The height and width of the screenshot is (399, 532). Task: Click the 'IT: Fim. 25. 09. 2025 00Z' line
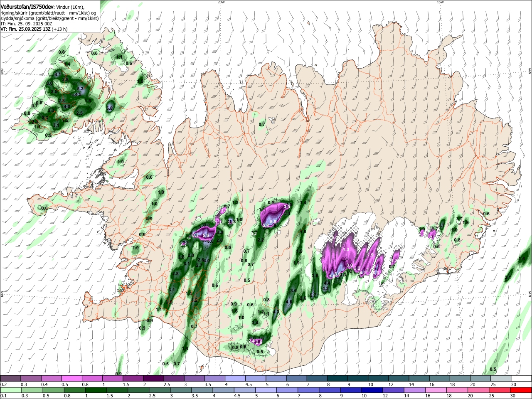pyautogui.click(x=26, y=24)
